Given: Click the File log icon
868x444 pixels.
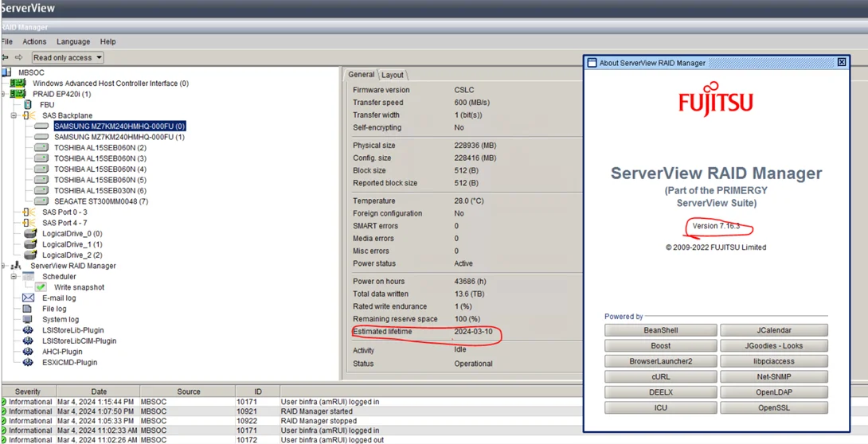Looking at the screenshot, I should tap(27, 309).
